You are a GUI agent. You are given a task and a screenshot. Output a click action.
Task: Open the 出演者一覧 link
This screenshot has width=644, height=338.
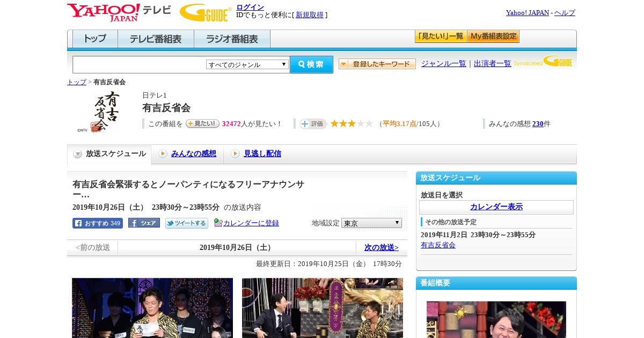click(x=493, y=64)
